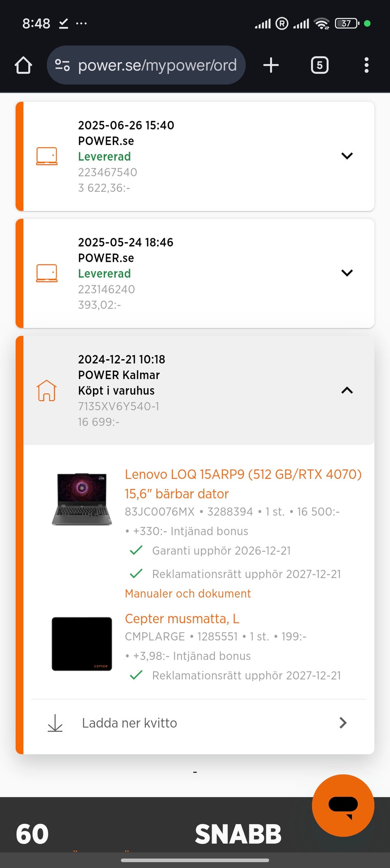Open the orange chat support bubble

pyautogui.click(x=343, y=805)
